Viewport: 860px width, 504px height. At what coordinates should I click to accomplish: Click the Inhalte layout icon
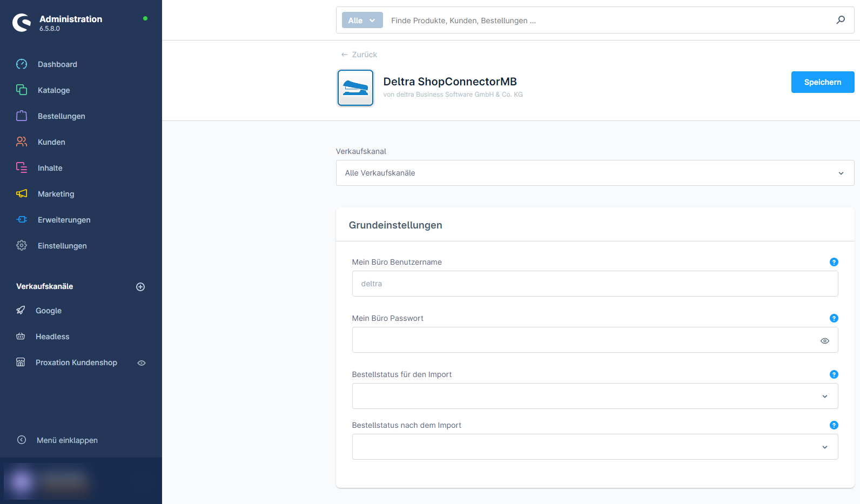tap(22, 167)
